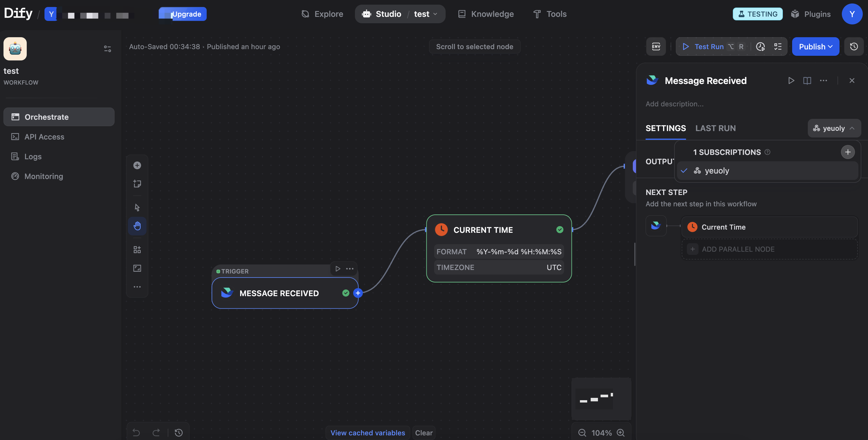Open API Access in sidebar
This screenshot has width=868, height=440.
point(44,137)
